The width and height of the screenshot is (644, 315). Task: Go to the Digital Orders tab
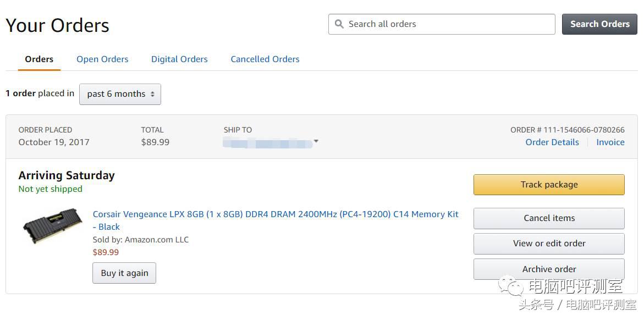coord(179,59)
